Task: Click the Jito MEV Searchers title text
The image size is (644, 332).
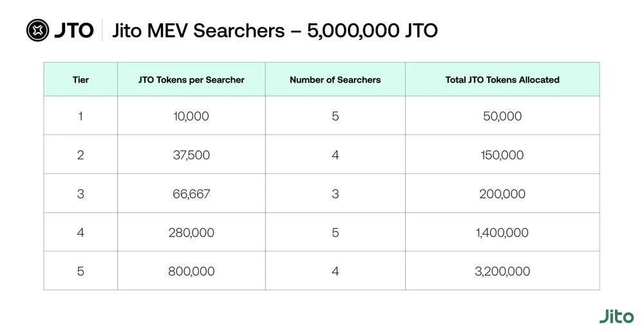Action: point(275,30)
